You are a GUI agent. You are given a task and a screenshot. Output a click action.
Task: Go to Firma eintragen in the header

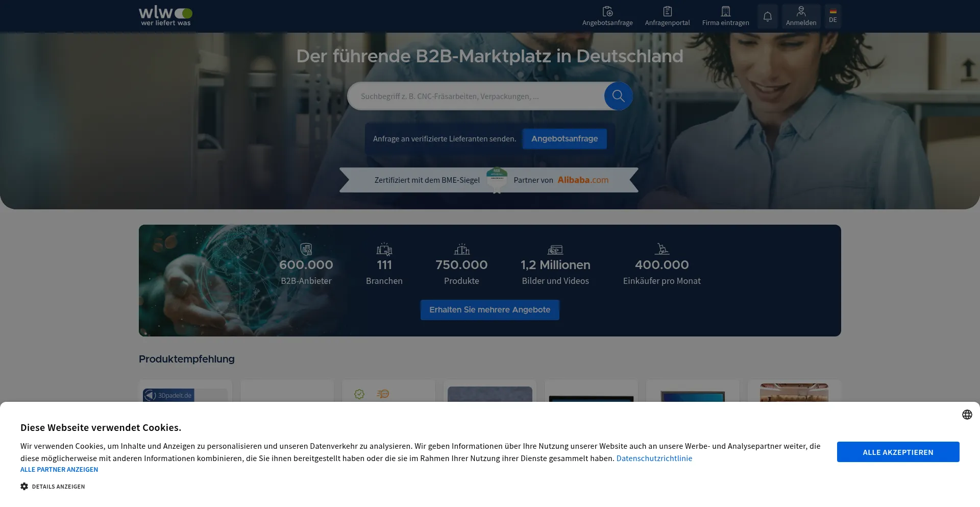coord(725,16)
